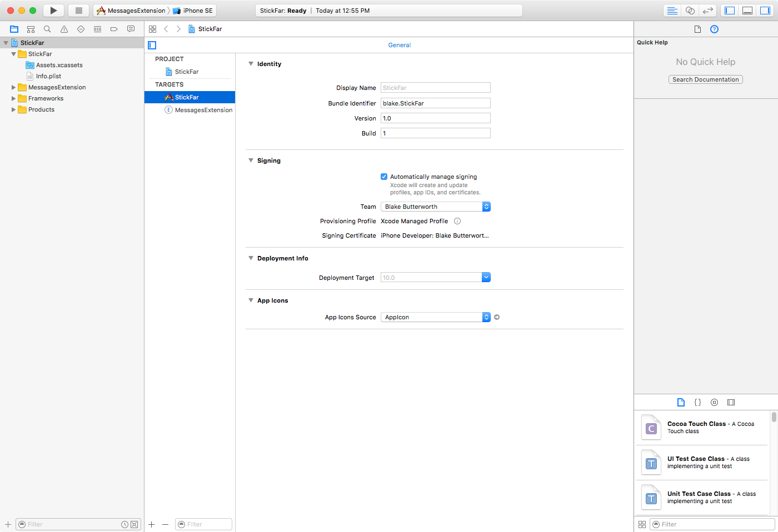Show provisioning profile info
This screenshot has height=532, width=778.
(457, 221)
